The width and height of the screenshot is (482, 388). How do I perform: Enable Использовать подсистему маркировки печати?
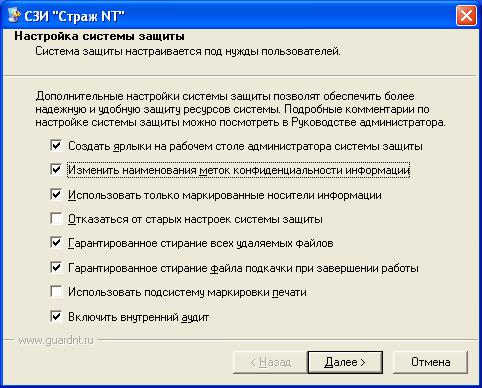click(x=56, y=292)
